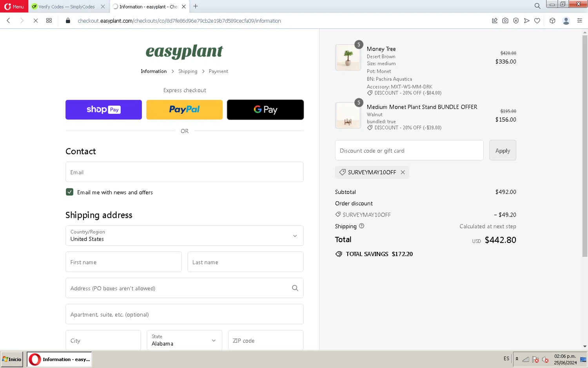Click the checkout URL address bar

point(179,21)
